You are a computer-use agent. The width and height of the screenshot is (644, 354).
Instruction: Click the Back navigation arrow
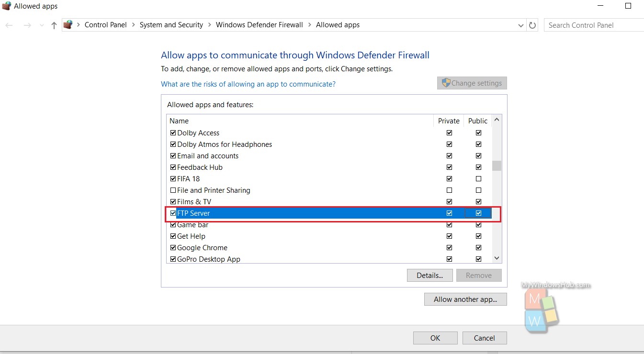[x=9, y=25]
